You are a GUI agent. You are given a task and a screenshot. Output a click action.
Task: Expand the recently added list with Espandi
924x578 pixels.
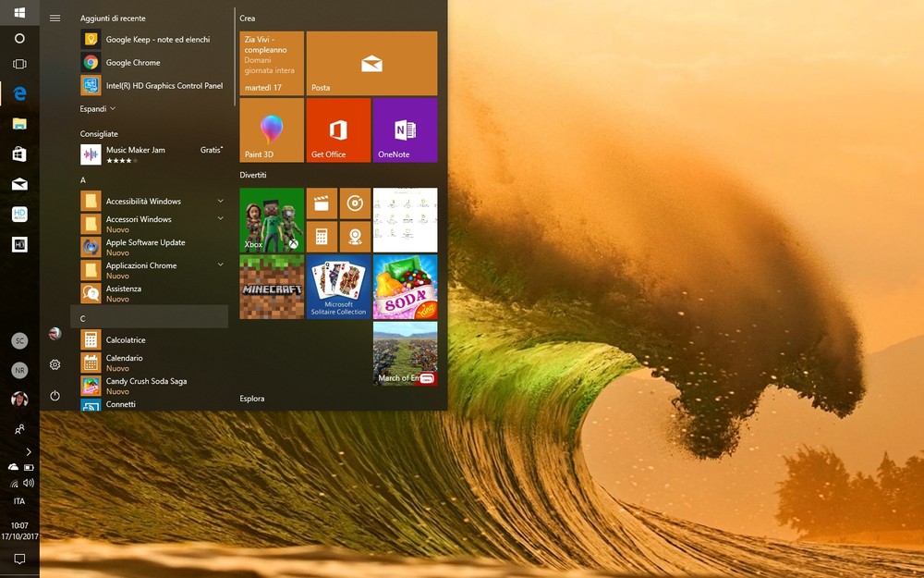(x=97, y=108)
